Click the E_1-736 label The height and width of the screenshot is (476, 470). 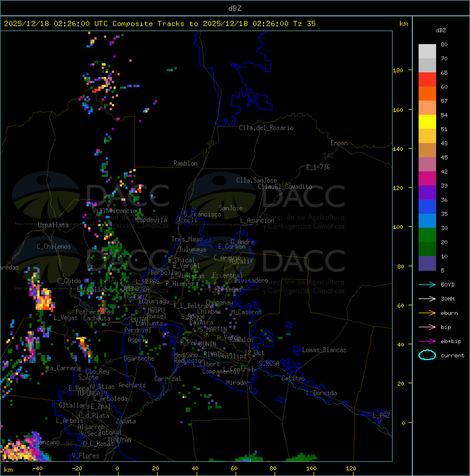coord(318,167)
